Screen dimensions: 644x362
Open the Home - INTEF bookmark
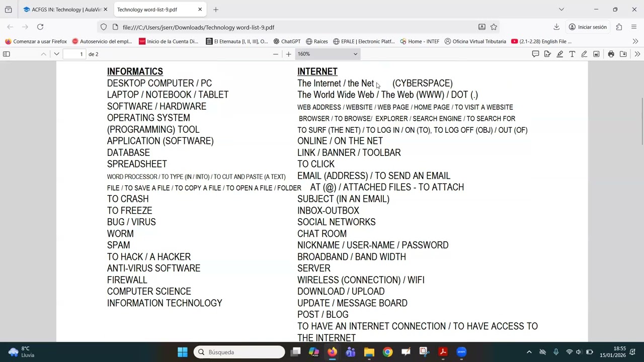coord(420,41)
